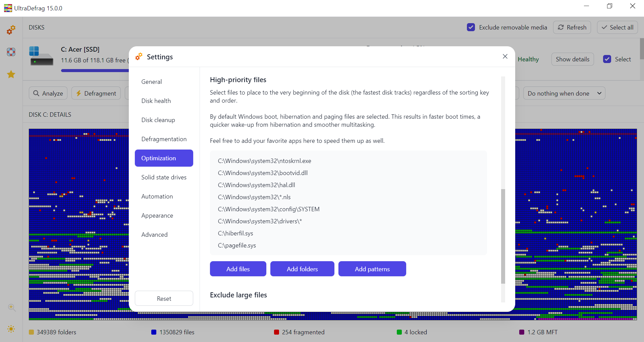Click the lifebuoy help icon in sidebar
This screenshot has width=644, height=342.
[11, 52]
